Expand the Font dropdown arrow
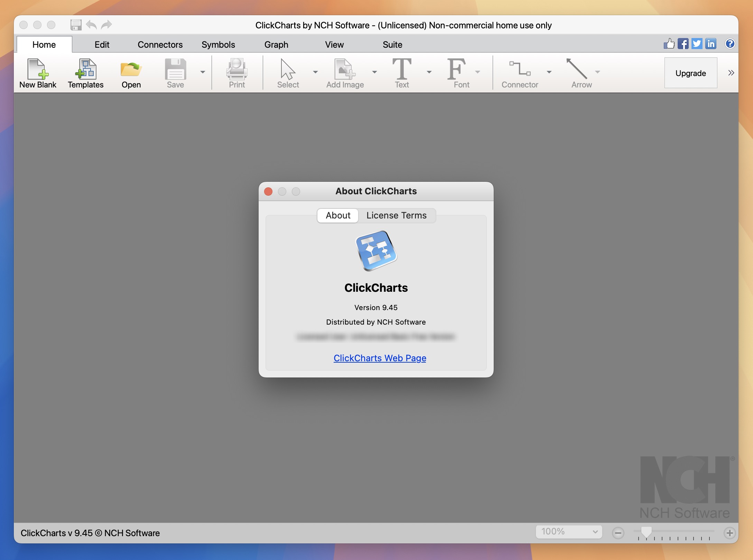This screenshot has width=753, height=560. pos(477,72)
